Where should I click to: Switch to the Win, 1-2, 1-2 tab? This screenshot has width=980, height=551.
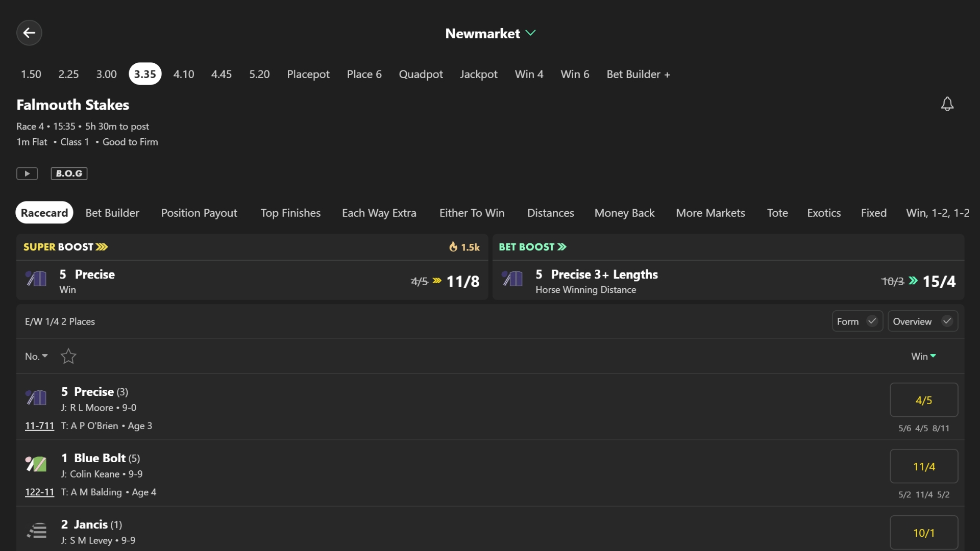(x=938, y=213)
